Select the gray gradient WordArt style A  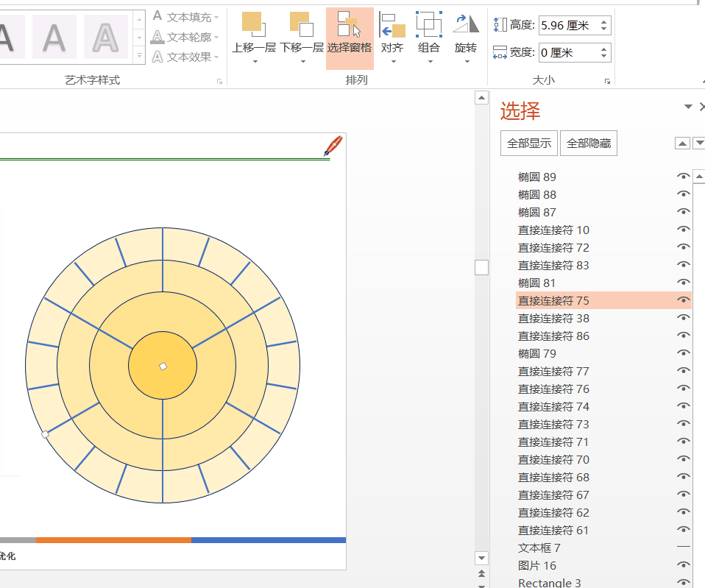point(54,37)
